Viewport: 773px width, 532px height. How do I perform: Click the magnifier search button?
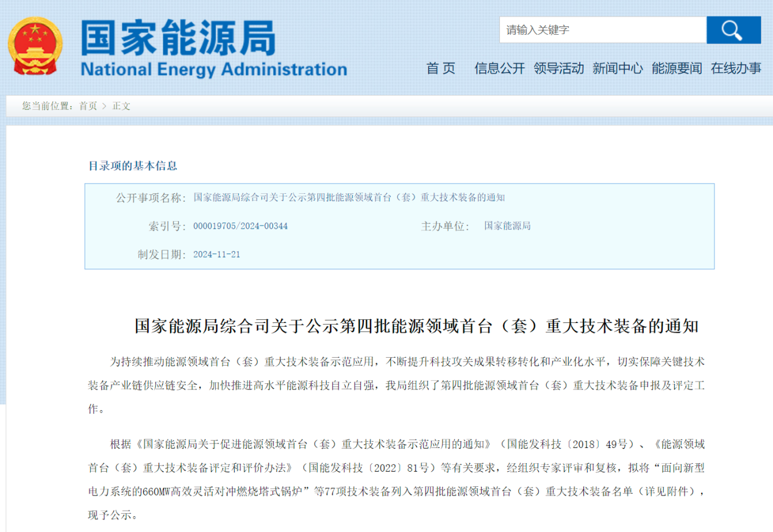tap(733, 30)
